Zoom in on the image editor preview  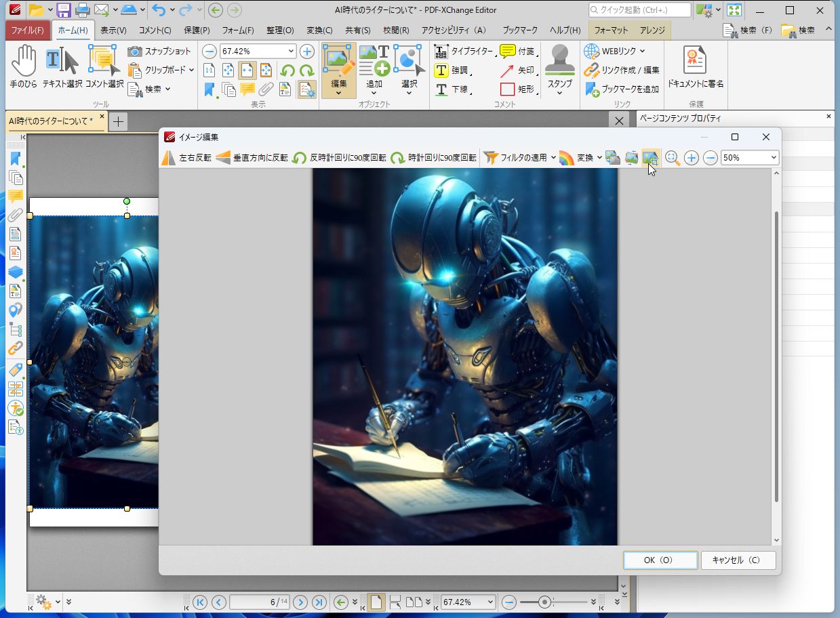click(692, 158)
